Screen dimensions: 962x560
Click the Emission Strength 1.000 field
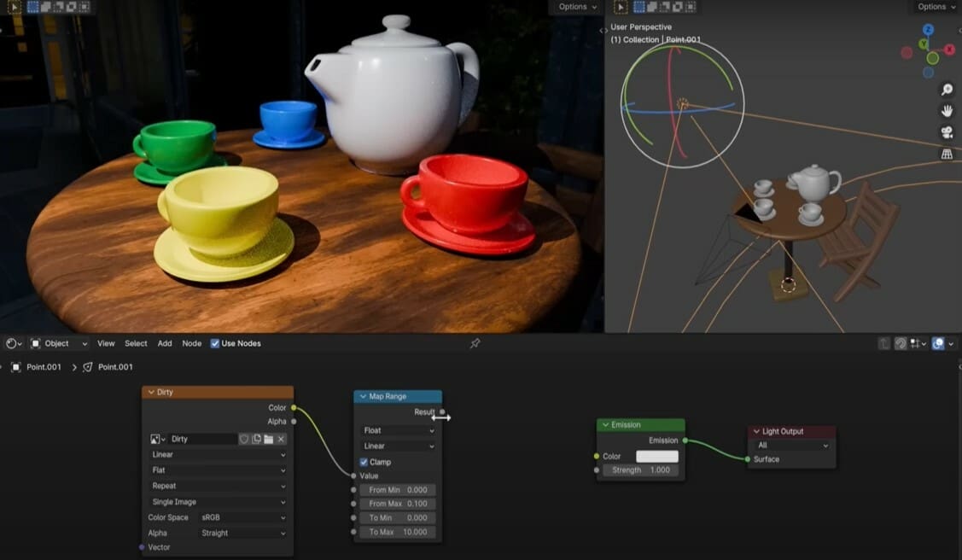[640, 470]
